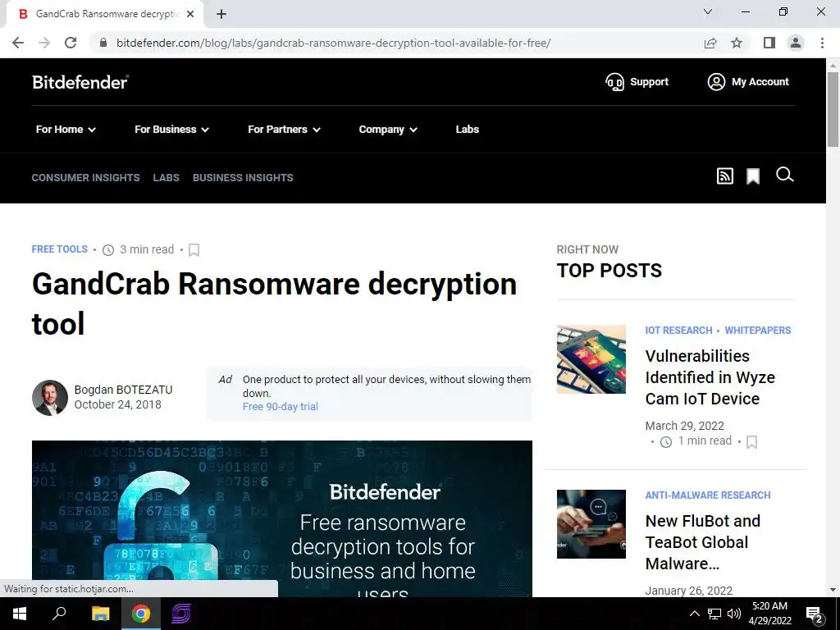Viewport: 840px width, 630px height.
Task: Open Vulnerabilities Identified in Wyze Cam post
Action: 710,377
